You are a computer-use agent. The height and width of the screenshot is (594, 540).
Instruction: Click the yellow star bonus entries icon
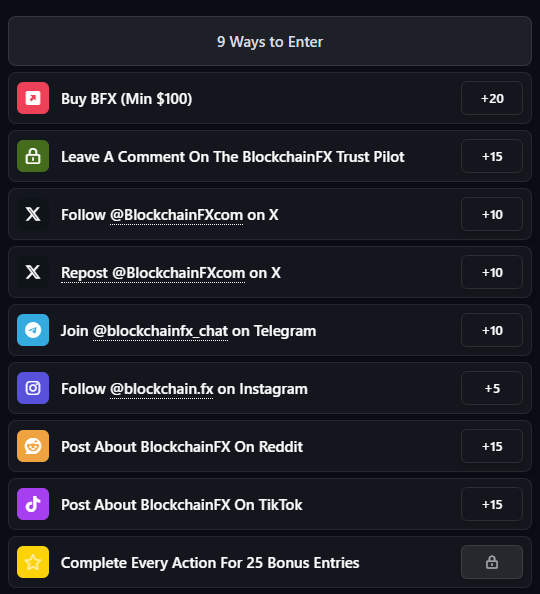pyautogui.click(x=33, y=562)
